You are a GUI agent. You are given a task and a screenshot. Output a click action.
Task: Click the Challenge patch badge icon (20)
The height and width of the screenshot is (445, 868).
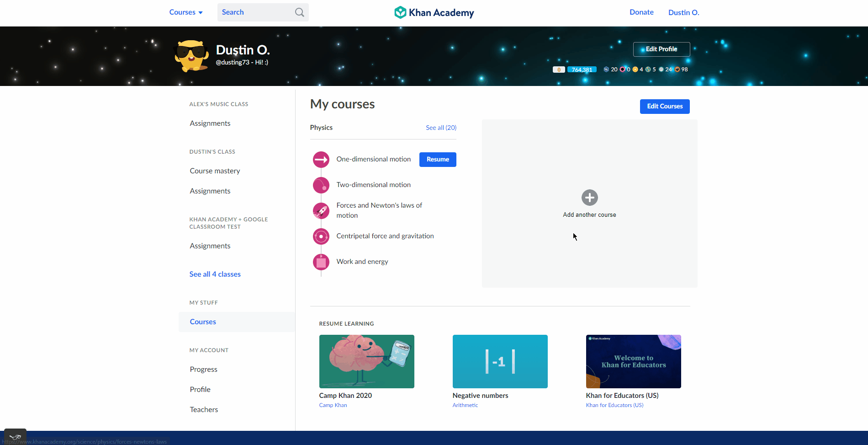(606, 70)
